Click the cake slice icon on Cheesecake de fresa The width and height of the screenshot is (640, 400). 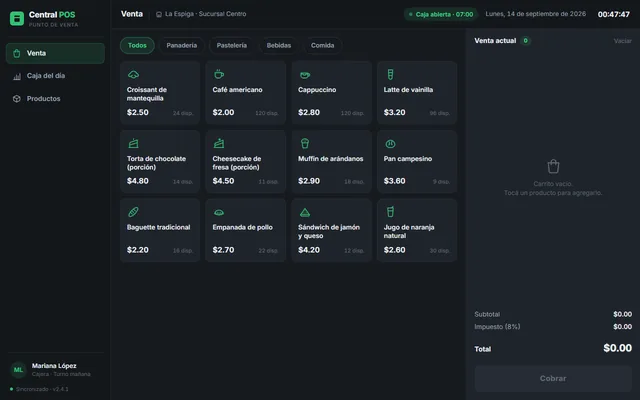219,144
